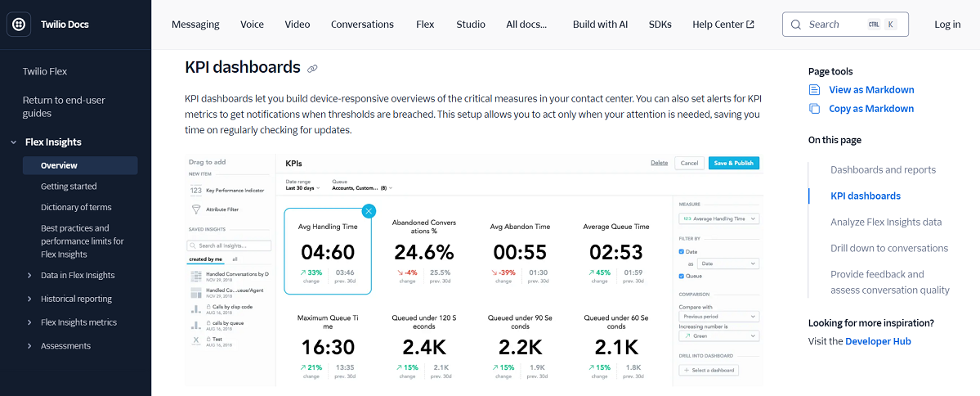Focus the Search input field
The width and height of the screenshot is (980, 396).
point(845,25)
